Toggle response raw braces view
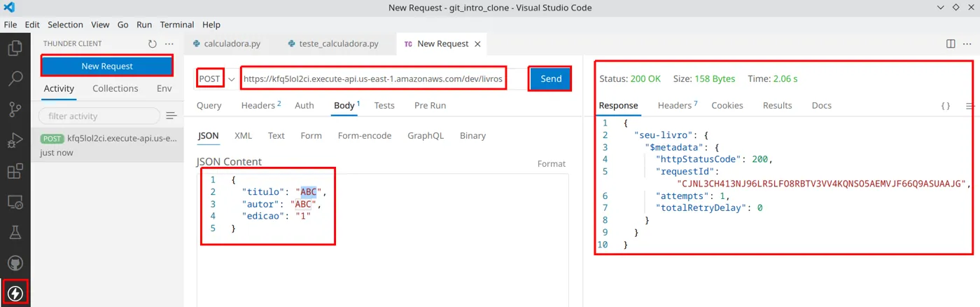Image resolution: width=980 pixels, height=307 pixels. pyautogui.click(x=946, y=106)
